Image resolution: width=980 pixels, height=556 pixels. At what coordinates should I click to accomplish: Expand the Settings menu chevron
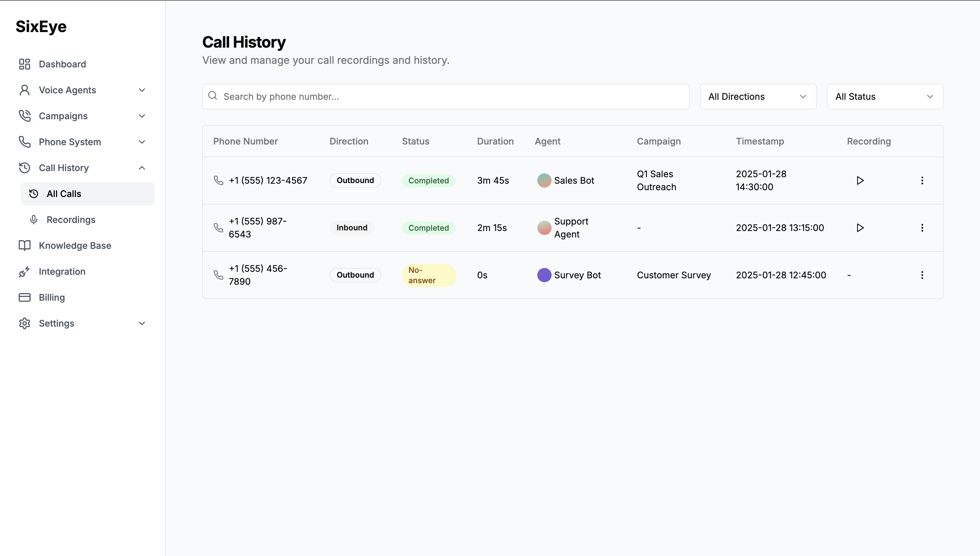142,323
